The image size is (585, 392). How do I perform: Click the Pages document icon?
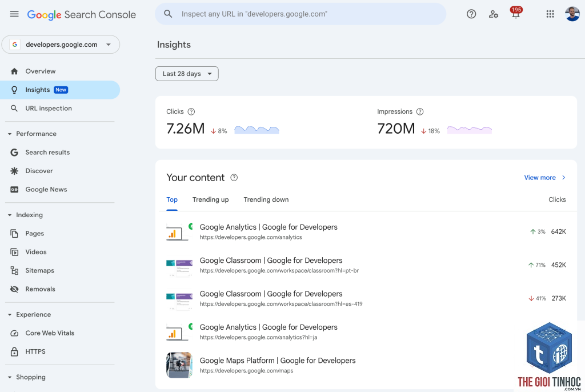click(x=14, y=233)
